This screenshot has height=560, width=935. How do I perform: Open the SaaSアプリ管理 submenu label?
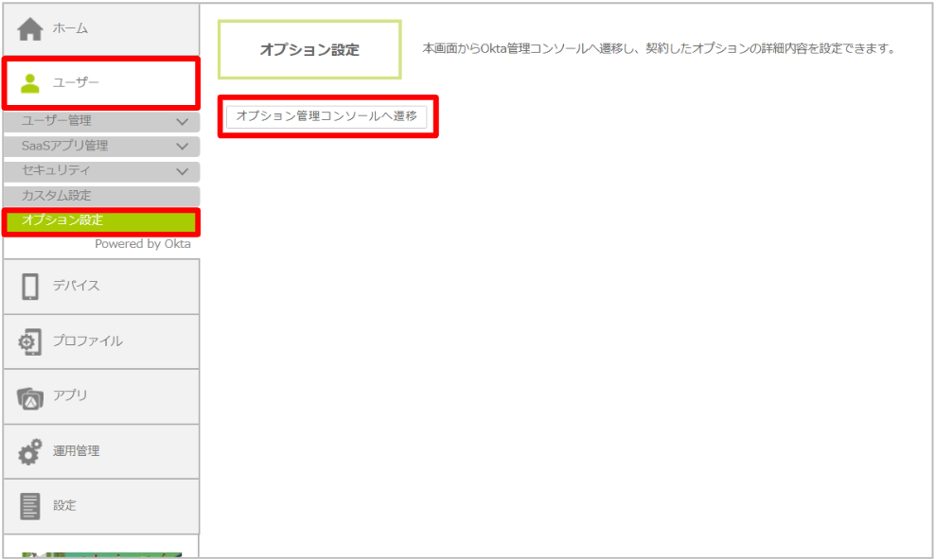[64, 146]
